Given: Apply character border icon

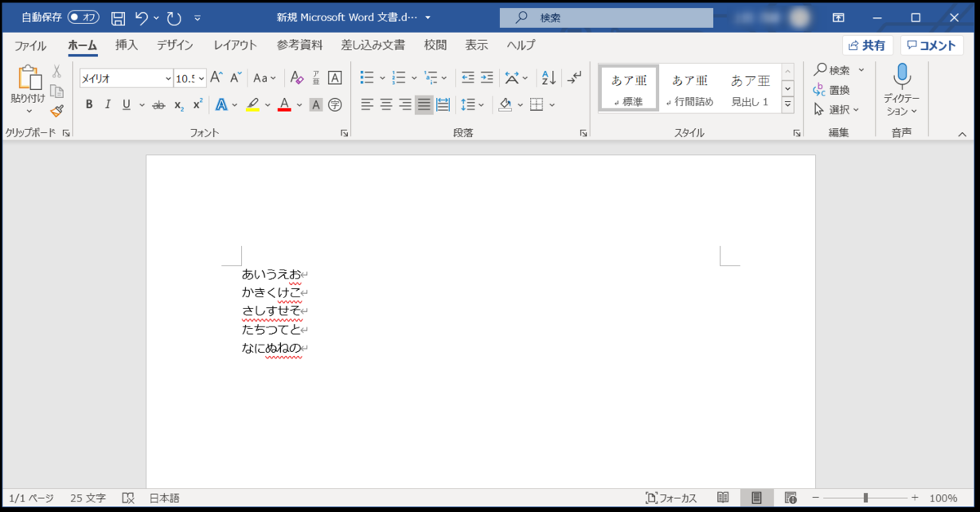Looking at the screenshot, I should point(335,78).
